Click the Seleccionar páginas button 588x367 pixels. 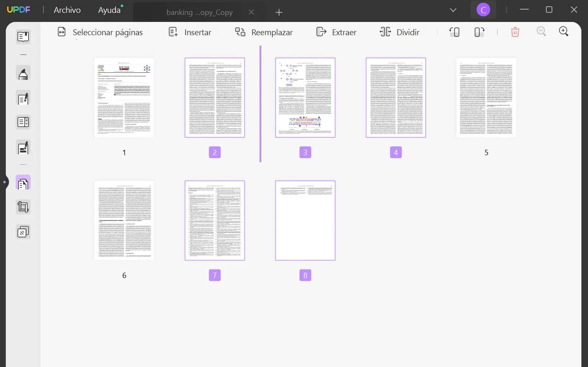[100, 32]
